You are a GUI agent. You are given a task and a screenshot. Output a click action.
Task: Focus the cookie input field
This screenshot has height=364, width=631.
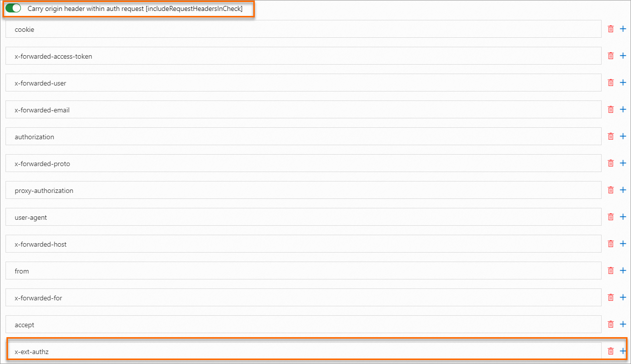[304, 29]
